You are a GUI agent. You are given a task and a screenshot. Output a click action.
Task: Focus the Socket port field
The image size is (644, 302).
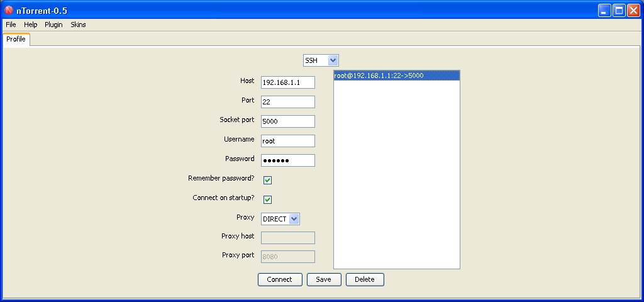tap(287, 121)
